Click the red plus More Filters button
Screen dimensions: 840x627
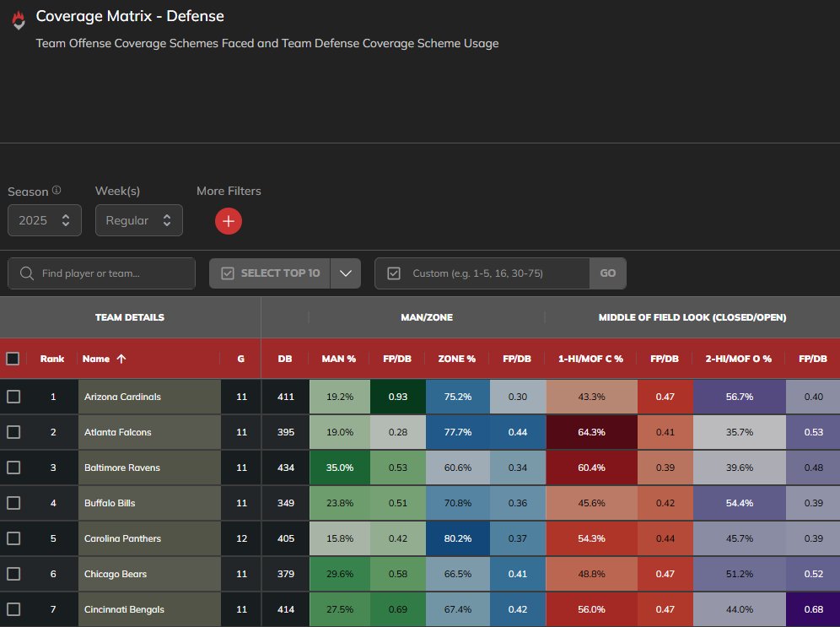click(x=229, y=221)
